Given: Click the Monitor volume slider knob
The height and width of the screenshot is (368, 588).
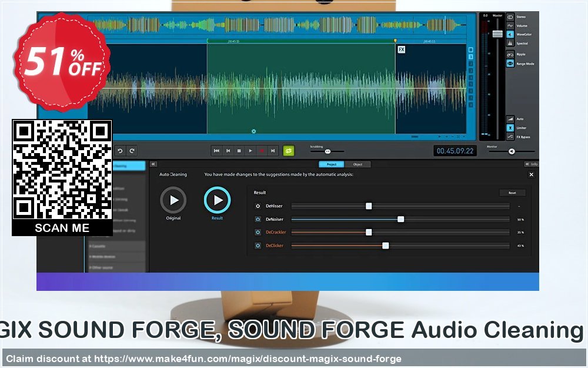Looking at the screenshot, I should tap(512, 151).
